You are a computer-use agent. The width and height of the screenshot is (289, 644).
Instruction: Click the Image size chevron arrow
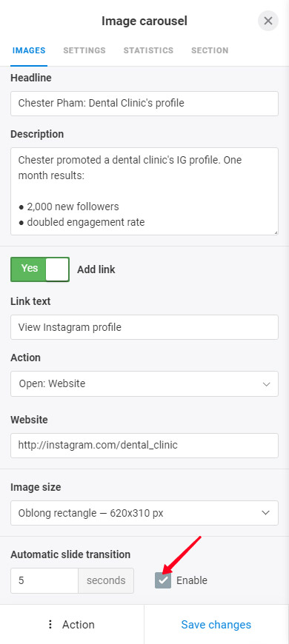click(266, 512)
